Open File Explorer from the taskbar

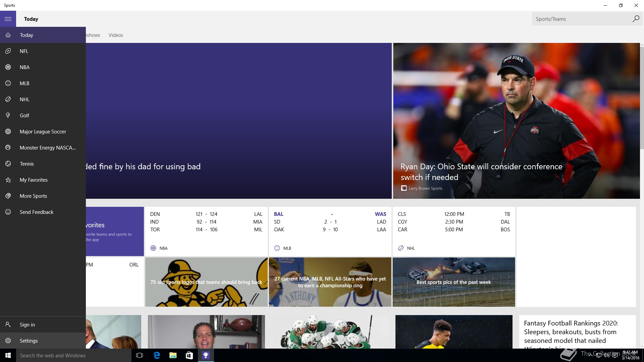173,355
